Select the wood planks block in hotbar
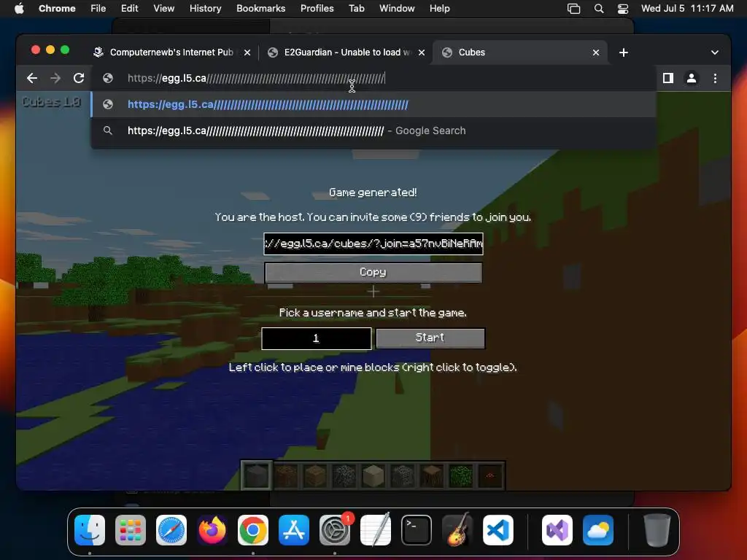747x560 pixels. (315, 475)
